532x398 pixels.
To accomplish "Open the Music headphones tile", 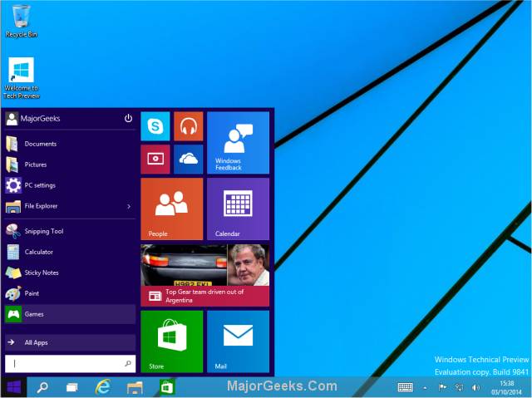I will click(189, 126).
